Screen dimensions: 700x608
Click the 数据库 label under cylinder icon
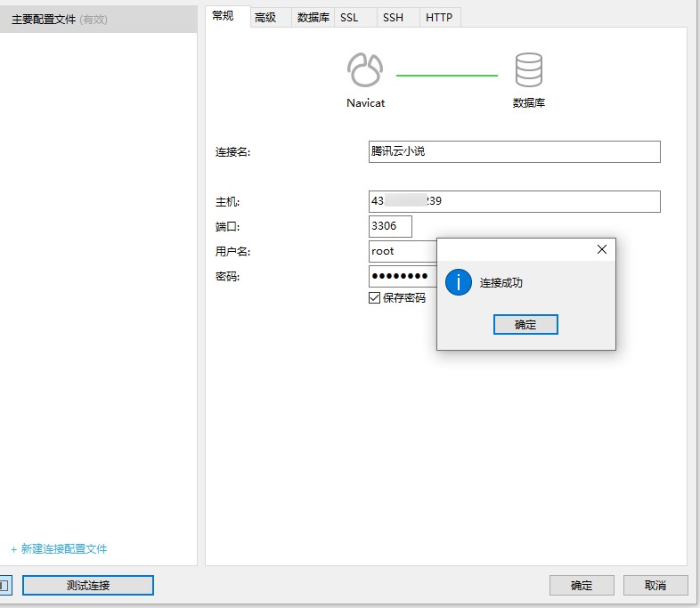click(529, 103)
